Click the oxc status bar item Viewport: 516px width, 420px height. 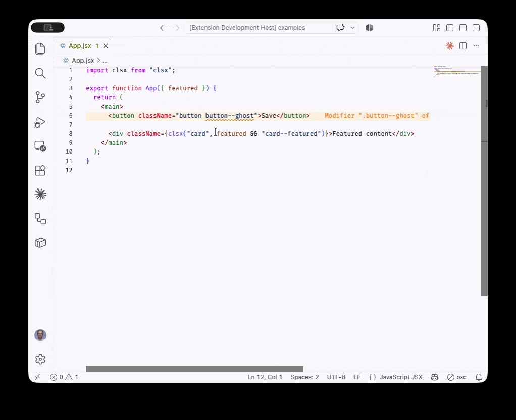pos(457,377)
